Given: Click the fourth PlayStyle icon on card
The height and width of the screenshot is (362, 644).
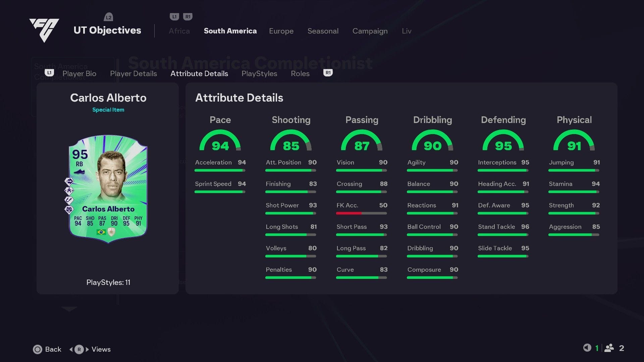Looking at the screenshot, I should (69, 210).
